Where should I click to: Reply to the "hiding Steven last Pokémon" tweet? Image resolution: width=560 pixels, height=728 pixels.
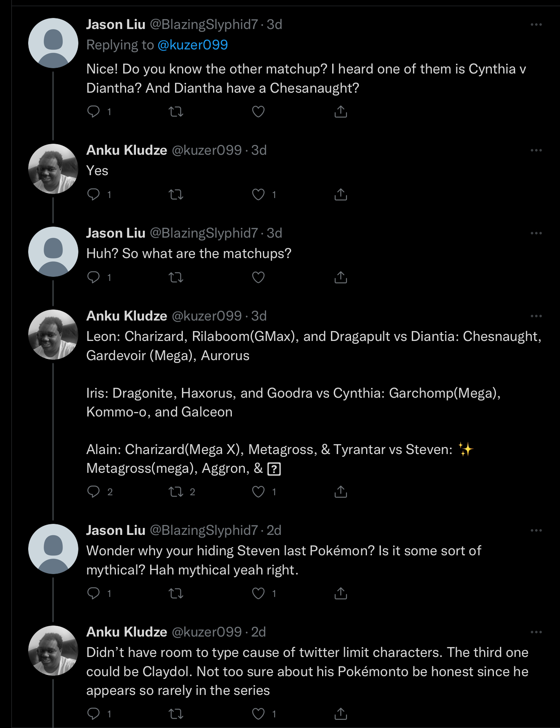pos(93,593)
